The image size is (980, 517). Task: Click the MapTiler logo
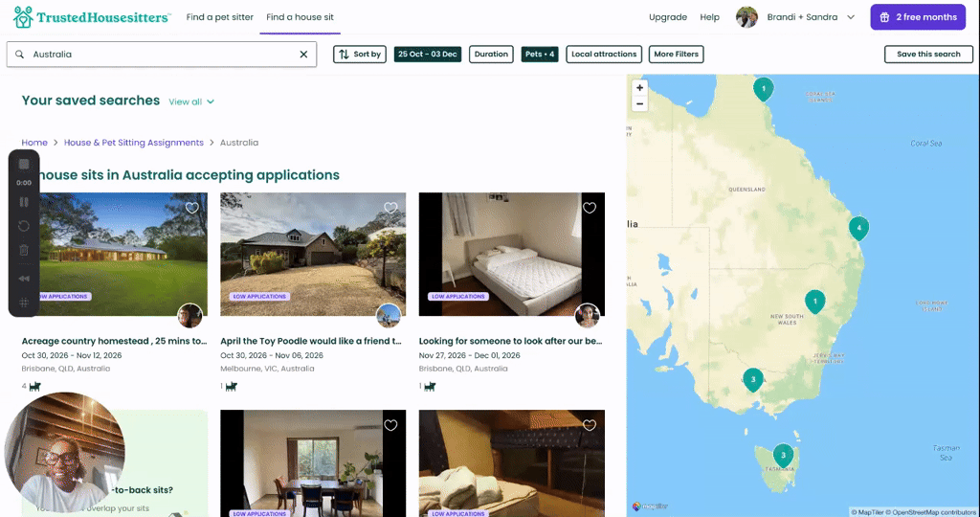[650, 506]
